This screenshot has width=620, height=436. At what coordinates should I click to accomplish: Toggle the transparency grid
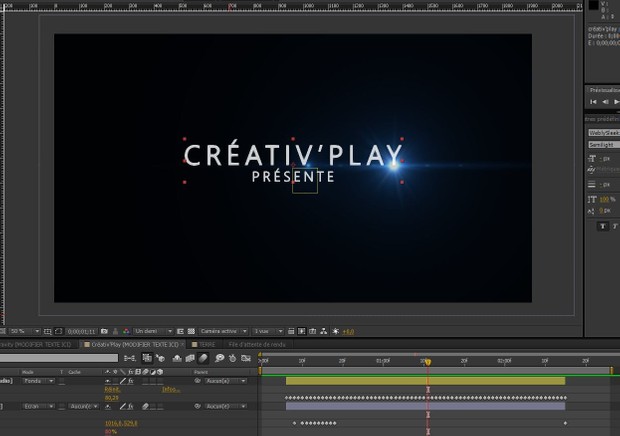click(x=191, y=331)
